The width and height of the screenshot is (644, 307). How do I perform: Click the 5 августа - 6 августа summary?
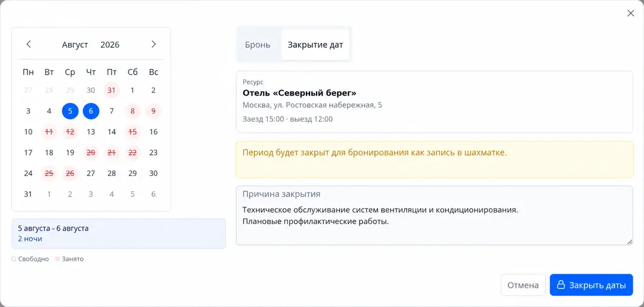[x=54, y=228]
